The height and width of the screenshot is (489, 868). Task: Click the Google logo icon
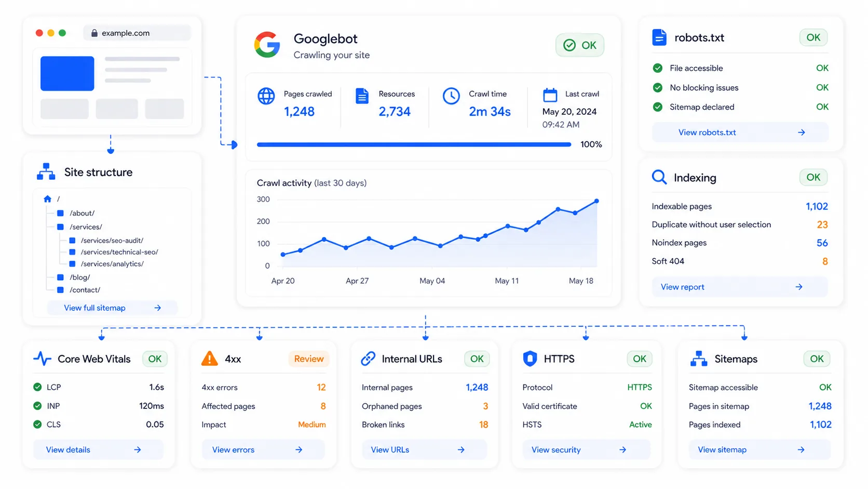(x=267, y=45)
